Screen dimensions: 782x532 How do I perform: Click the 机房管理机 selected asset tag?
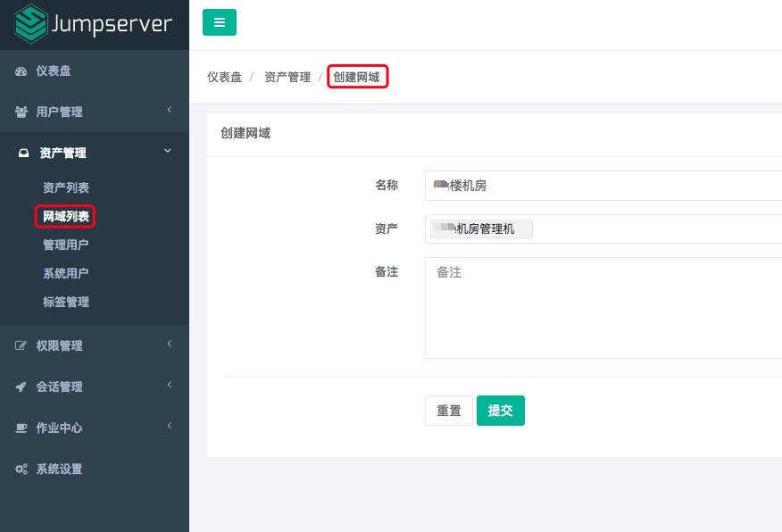[481, 229]
